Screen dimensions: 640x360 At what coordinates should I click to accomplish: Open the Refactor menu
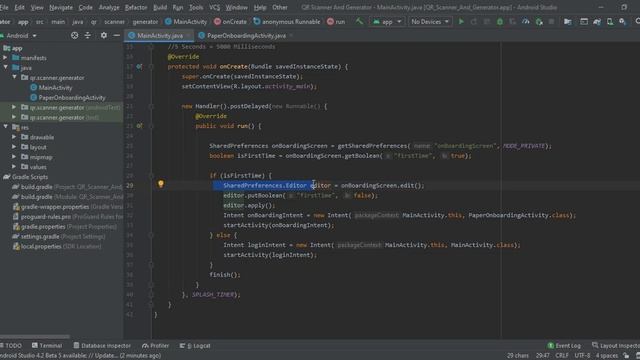pyautogui.click(x=136, y=7)
